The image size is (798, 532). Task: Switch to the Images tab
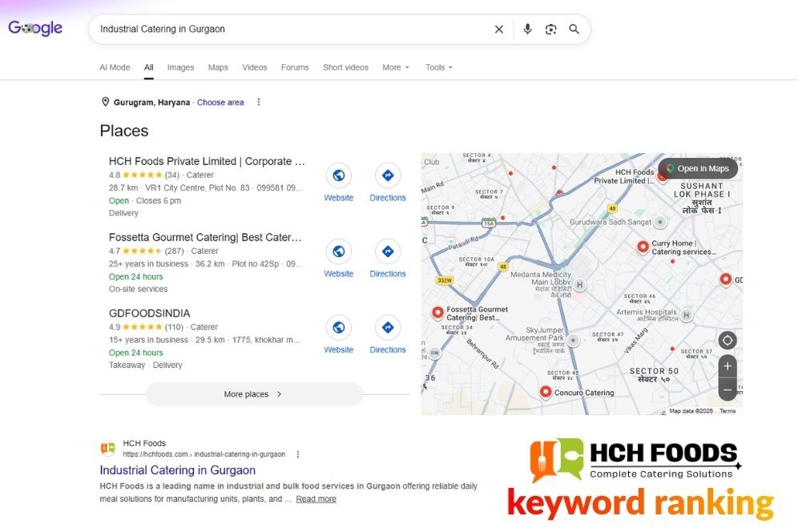(x=180, y=67)
